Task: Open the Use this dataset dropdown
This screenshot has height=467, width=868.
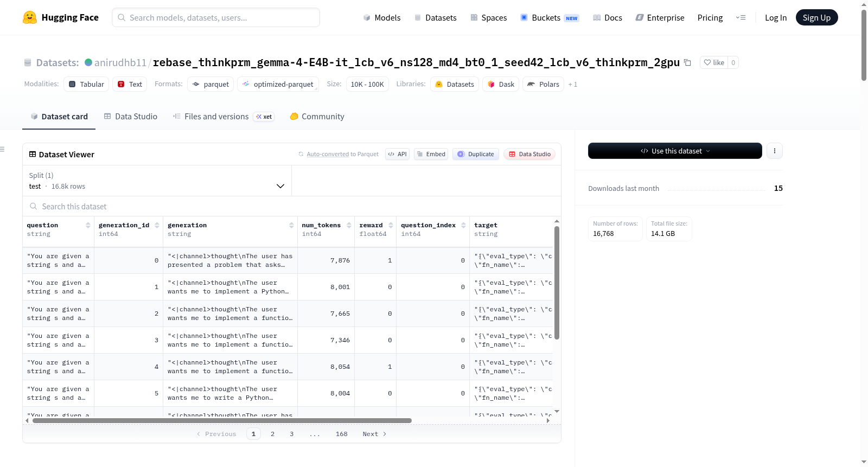Action: coord(675,151)
